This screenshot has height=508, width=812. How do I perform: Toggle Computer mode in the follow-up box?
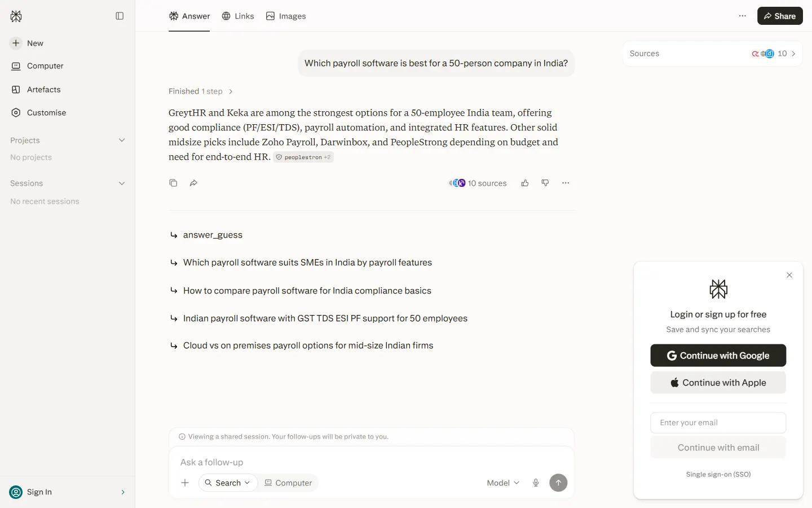[288, 483]
